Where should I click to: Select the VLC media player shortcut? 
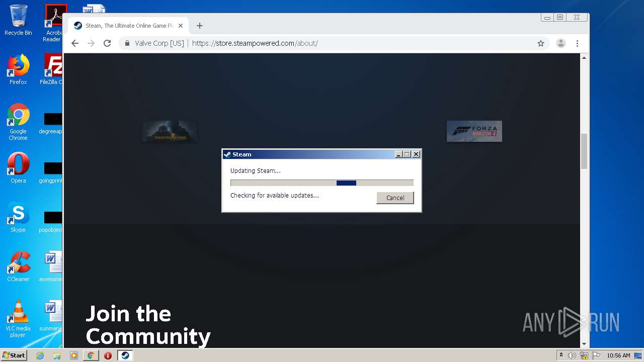pyautogui.click(x=18, y=319)
